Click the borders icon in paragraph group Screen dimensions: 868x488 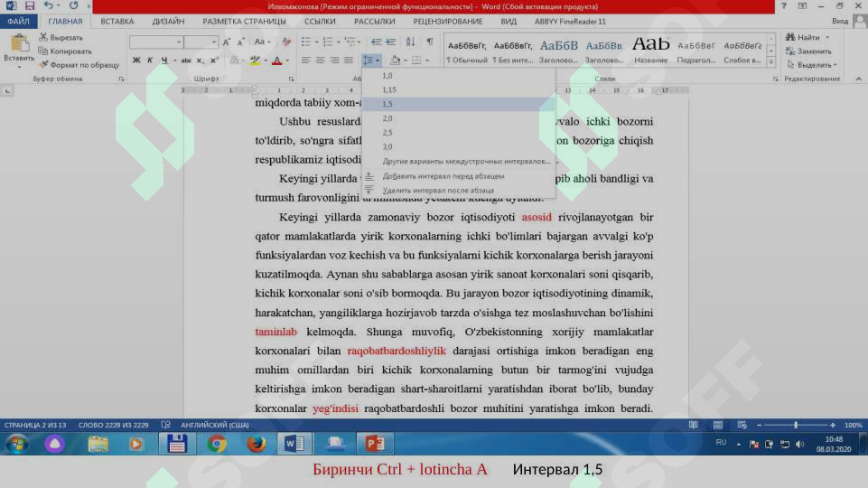point(416,60)
